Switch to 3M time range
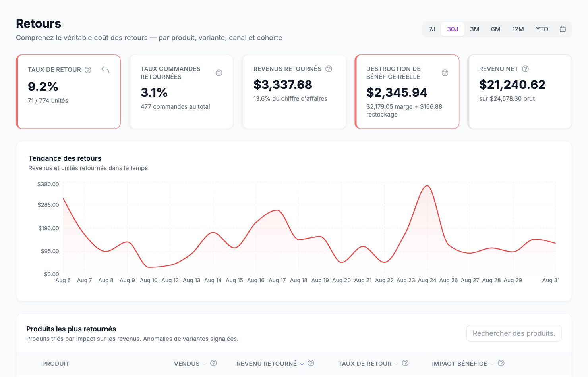This screenshot has width=588, height=377. [x=475, y=29]
